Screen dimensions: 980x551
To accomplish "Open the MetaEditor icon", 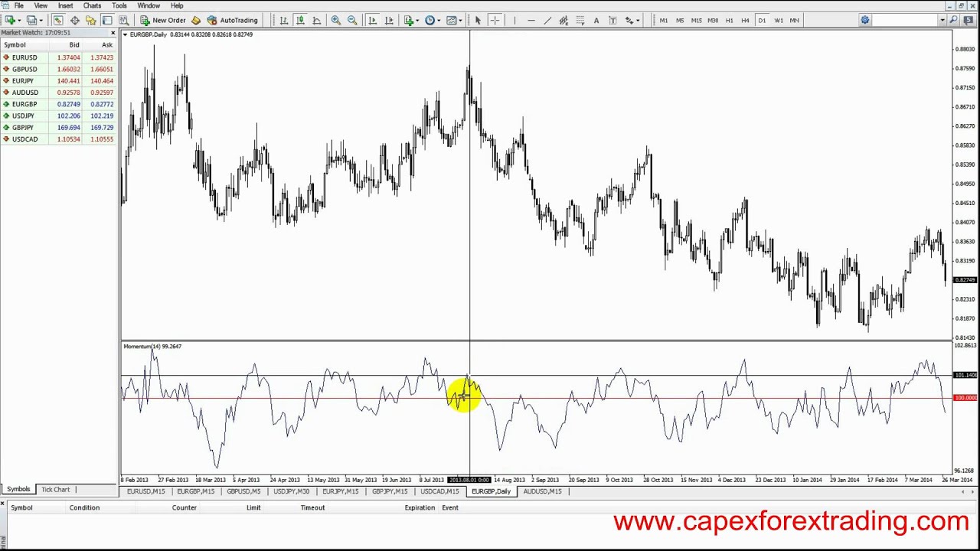I will [x=196, y=20].
